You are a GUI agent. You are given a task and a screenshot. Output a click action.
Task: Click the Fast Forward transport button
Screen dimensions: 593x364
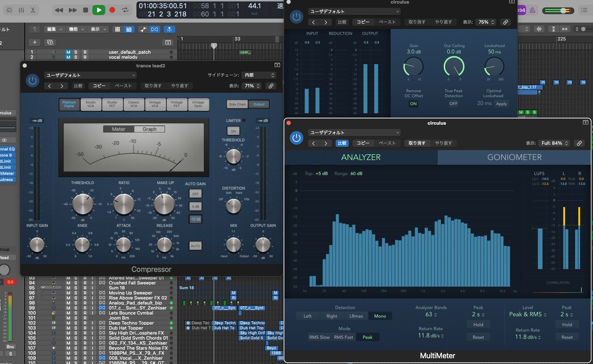pos(72,10)
